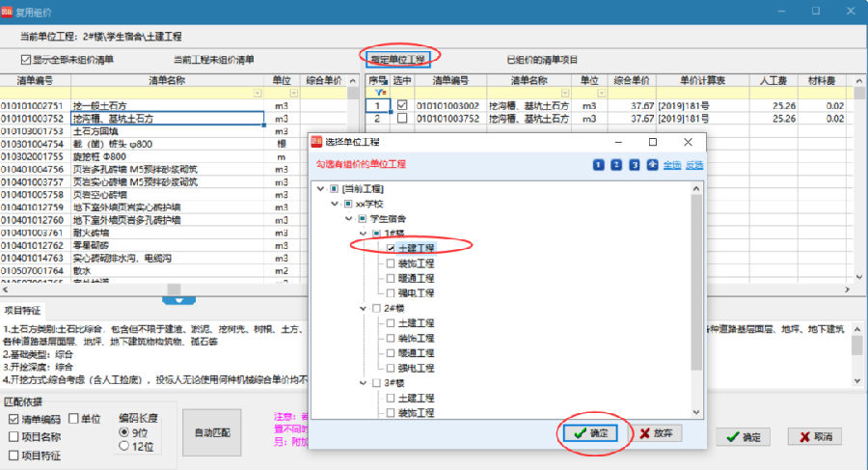Viewport: 868px width, 470px height.
Task: Confirm selection with dialog 确定 button
Action: pyautogui.click(x=594, y=433)
